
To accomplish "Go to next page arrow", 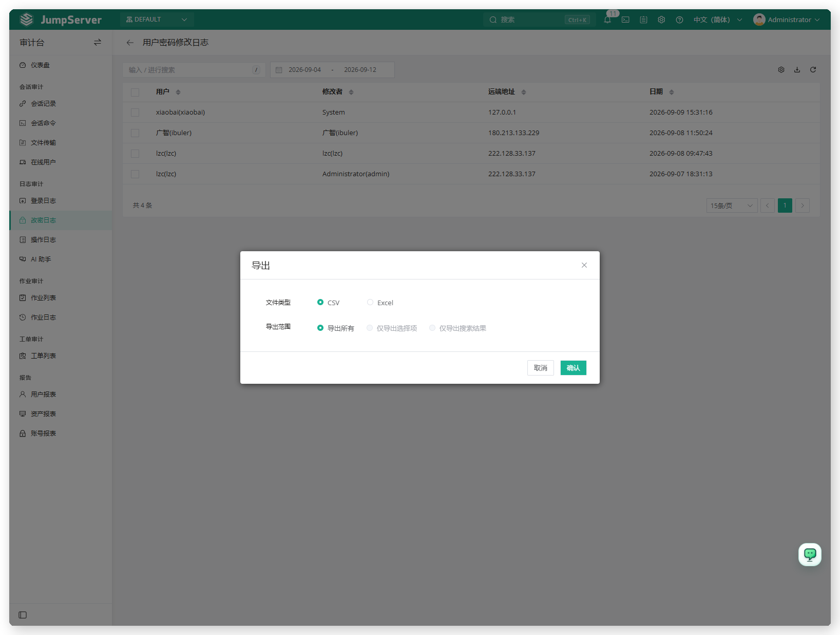I will 803,206.
